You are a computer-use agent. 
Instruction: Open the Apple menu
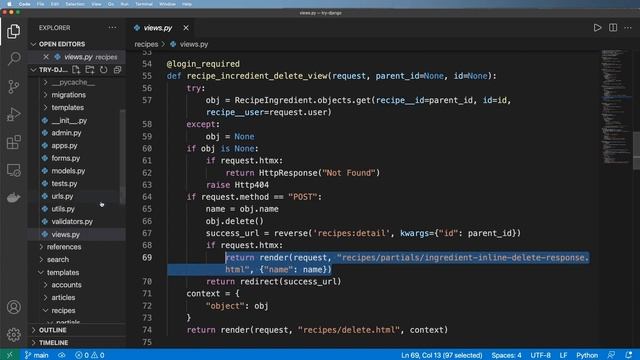9,4
